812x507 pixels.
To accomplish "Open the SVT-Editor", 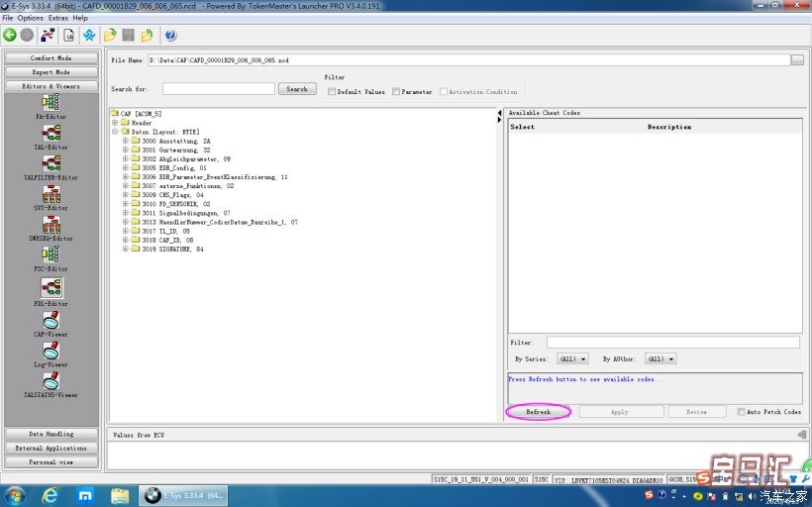I will [51, 198].
